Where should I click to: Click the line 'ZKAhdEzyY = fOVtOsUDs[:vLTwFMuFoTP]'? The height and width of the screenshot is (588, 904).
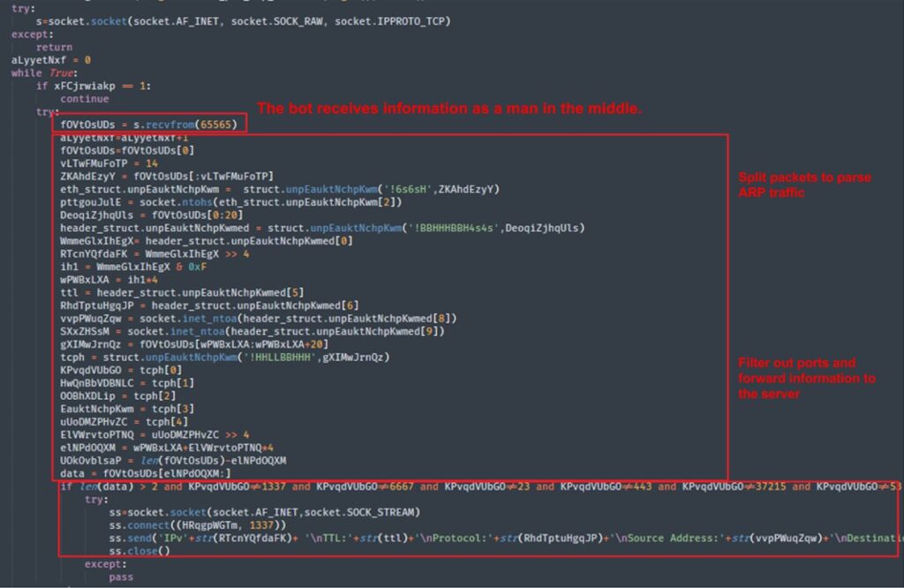167,177
